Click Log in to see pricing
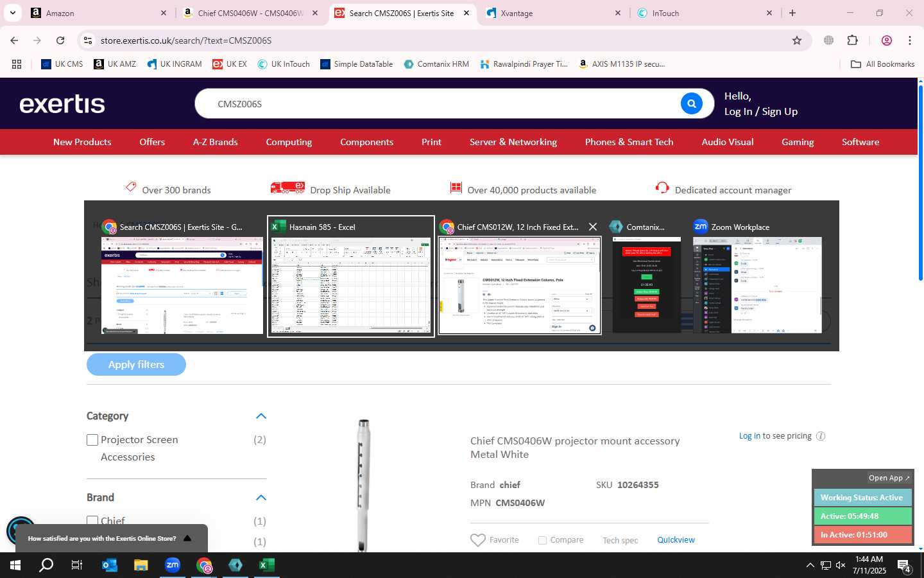924x578 pixels. click(749, 436)
